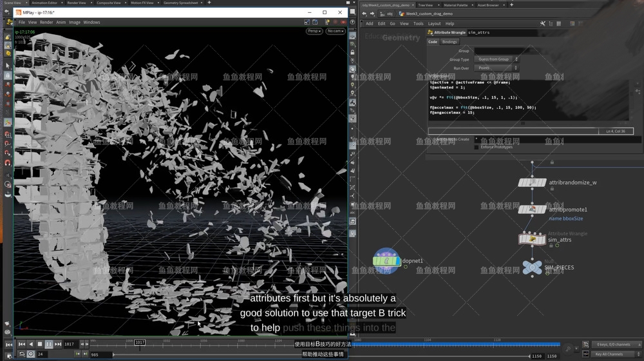Viewport: 644px width, 361px height.
Task: Add a new pane tab in left panel
Action: pos(209,3)
